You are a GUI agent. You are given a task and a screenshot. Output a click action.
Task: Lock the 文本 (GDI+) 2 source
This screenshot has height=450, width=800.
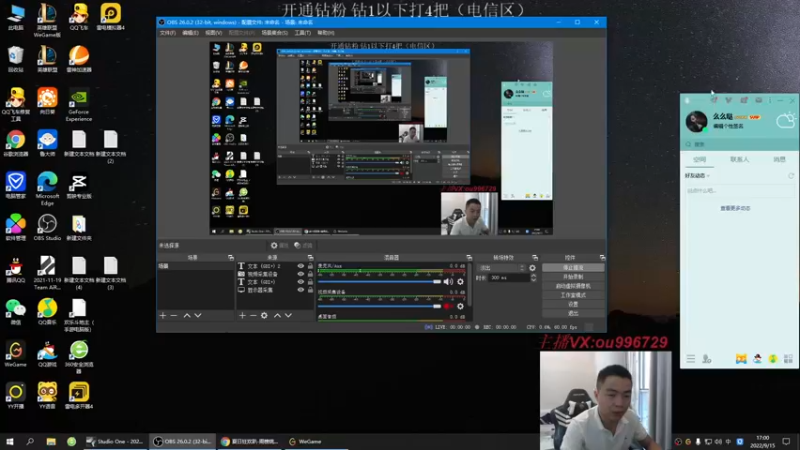click(310, 266)
